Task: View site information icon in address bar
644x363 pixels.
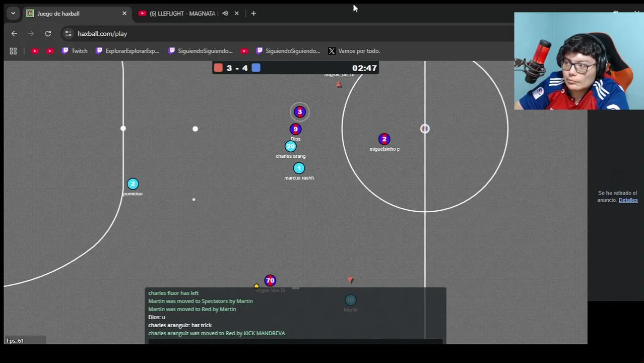Action: (x=68, y=34)
